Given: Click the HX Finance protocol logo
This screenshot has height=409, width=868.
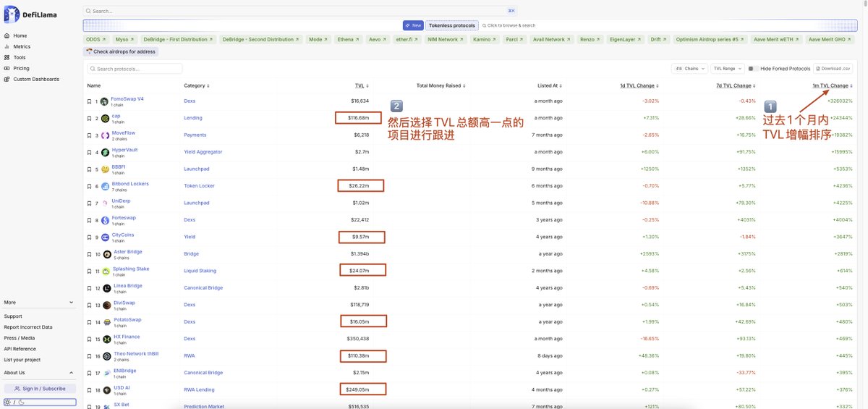Looking at the screenshot, I should (x=107, y=339).
